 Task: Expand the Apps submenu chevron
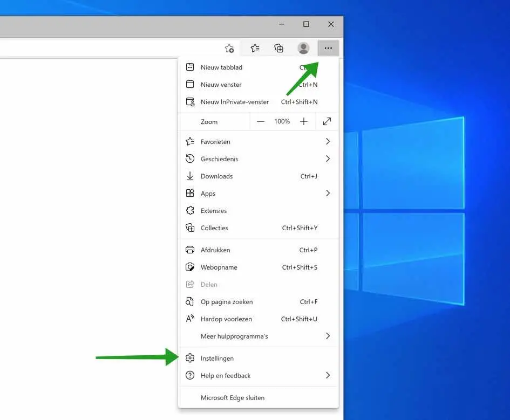tap(328, 193)
